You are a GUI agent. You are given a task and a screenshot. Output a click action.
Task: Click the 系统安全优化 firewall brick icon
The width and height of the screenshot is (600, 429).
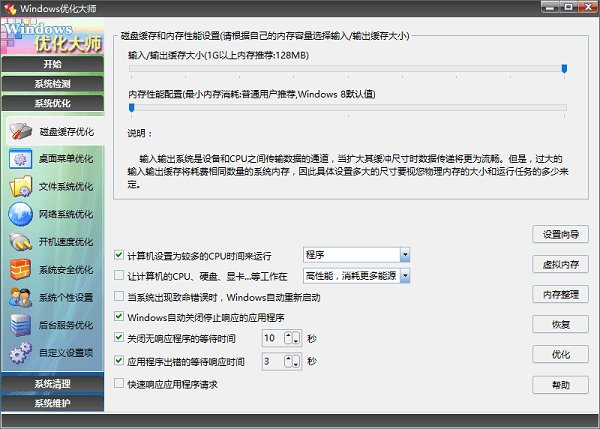[x=20, y=269]
